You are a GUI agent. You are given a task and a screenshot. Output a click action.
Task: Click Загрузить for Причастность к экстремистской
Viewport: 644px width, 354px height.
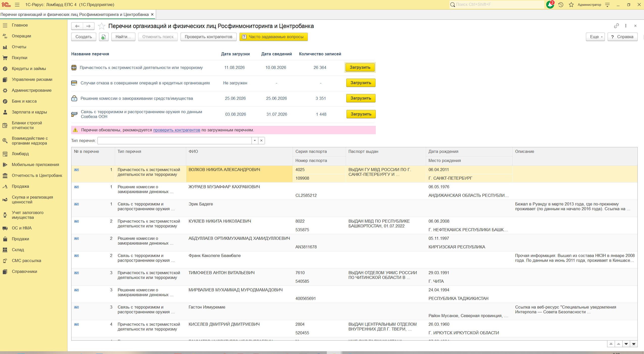pyautogui.click(x=360, y=67)
